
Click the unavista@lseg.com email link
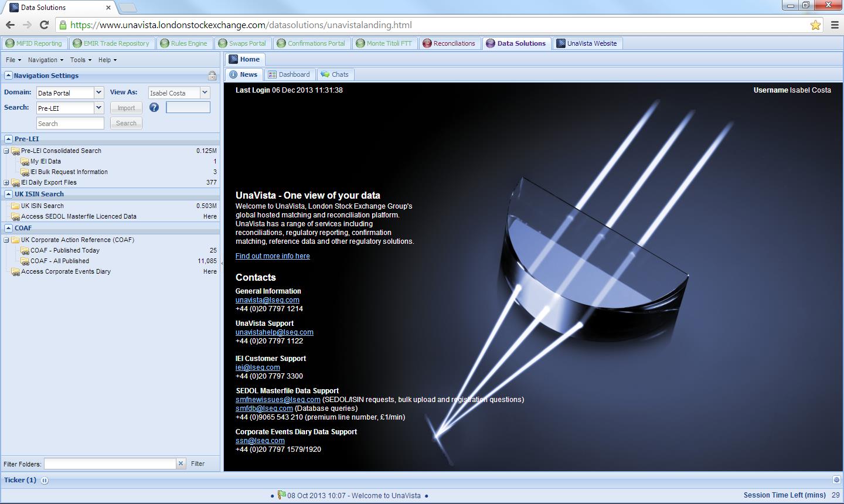click(267, 300)
